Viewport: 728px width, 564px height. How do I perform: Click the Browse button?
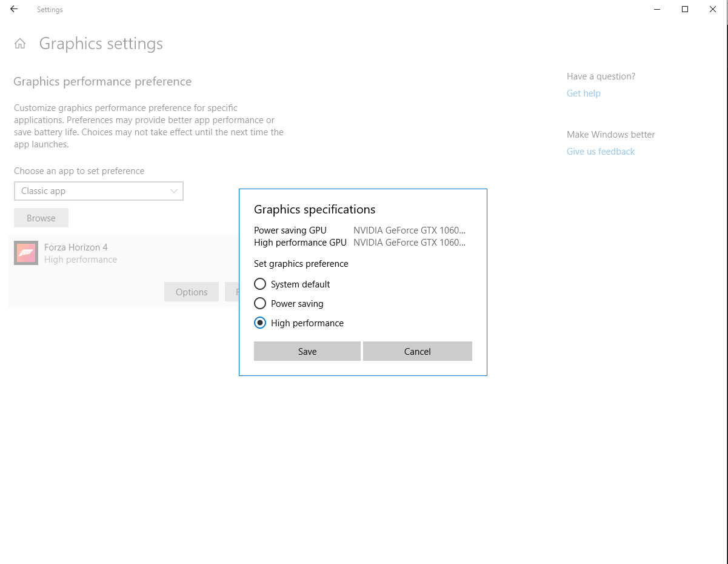click(x=41, y=218)
